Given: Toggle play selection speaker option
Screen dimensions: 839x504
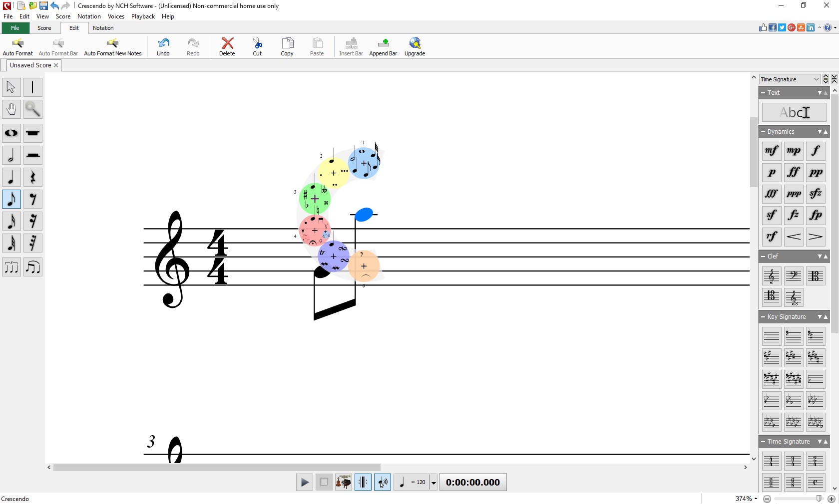Looking at the screenshot, I should point(382,482).
